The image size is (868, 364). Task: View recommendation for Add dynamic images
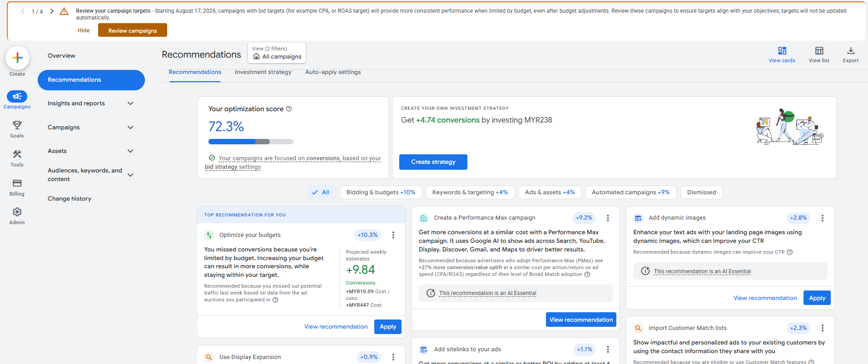765,298
